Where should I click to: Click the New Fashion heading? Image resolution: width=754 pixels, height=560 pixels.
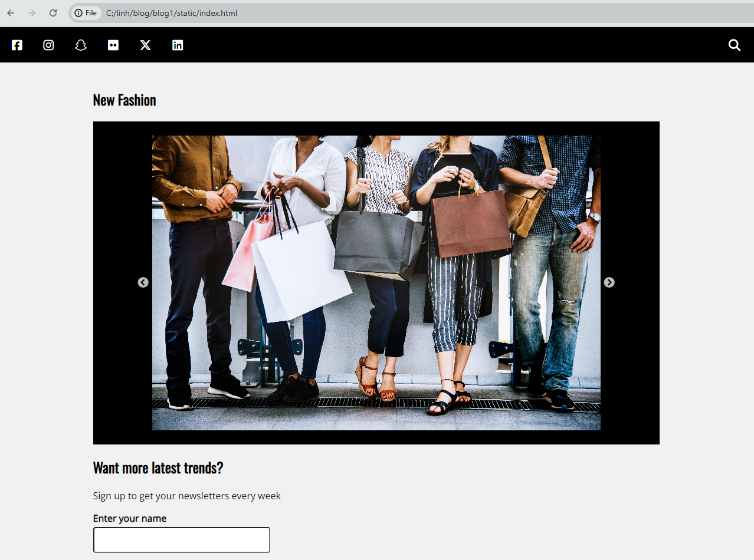coord(124,100)
